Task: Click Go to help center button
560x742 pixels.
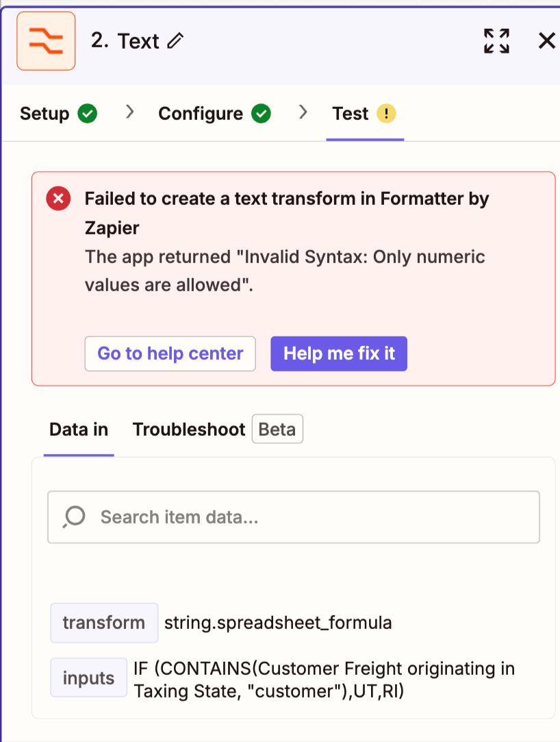Action: coord(170,354)
